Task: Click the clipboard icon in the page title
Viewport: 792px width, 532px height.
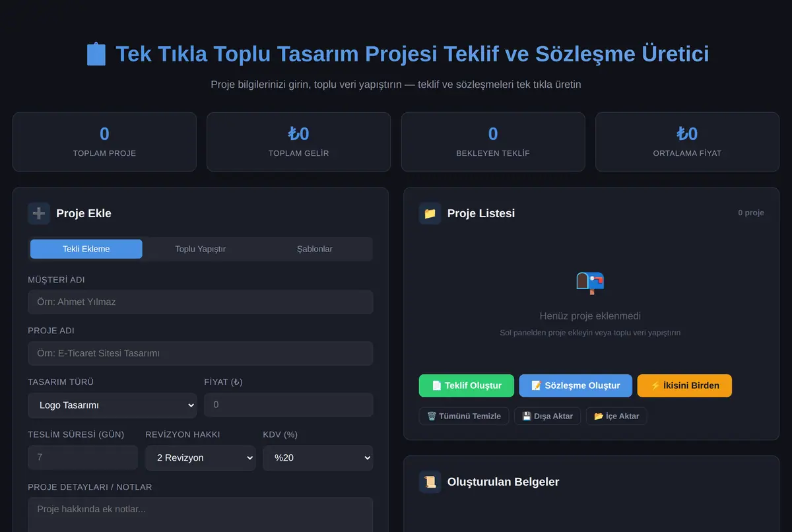Action: pyautogui.click(x=96, y=53)
